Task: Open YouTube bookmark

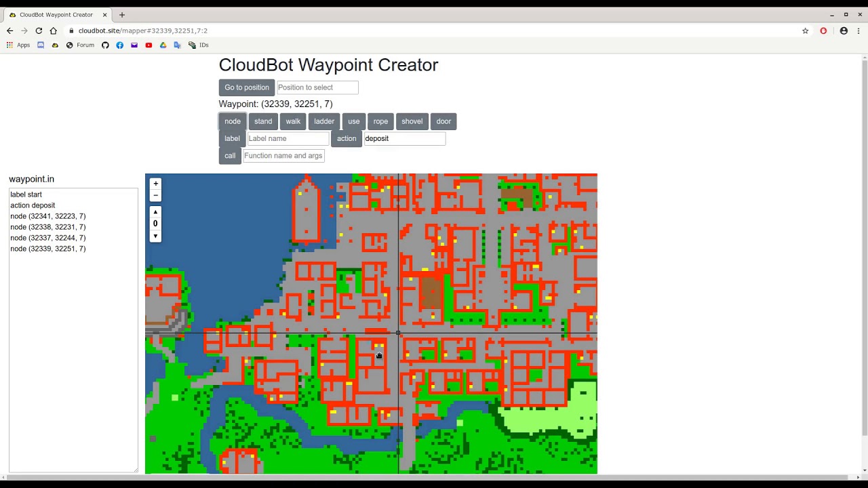Action: pos(149,45)
